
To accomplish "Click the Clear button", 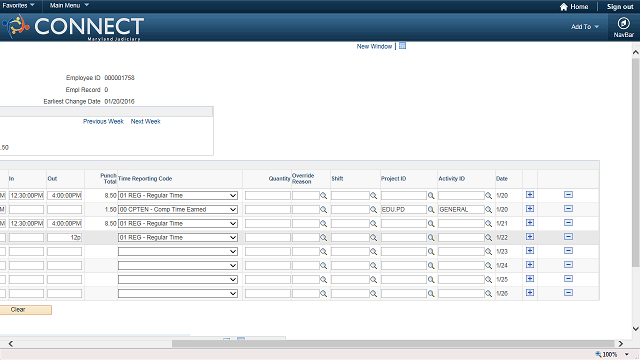I will click(x=25, y=310).
